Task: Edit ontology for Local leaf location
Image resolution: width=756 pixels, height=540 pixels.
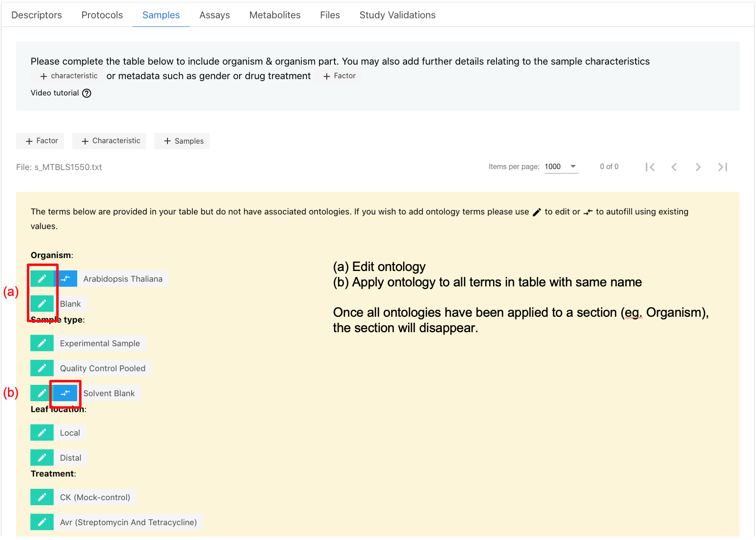Action: click(x=42, y=433)
